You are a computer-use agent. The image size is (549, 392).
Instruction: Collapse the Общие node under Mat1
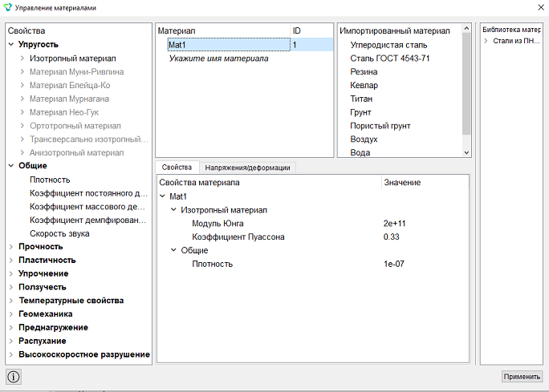pyautogui.click(x=173, y=250)
